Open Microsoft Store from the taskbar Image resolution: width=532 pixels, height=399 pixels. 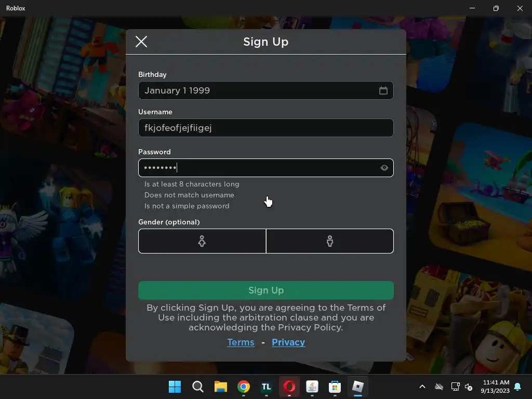(335, 387)
